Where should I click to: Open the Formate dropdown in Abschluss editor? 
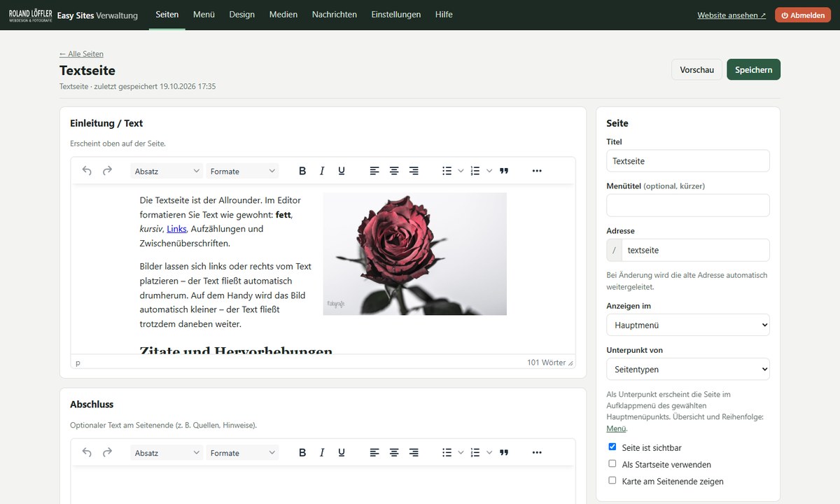click(243, 453)
